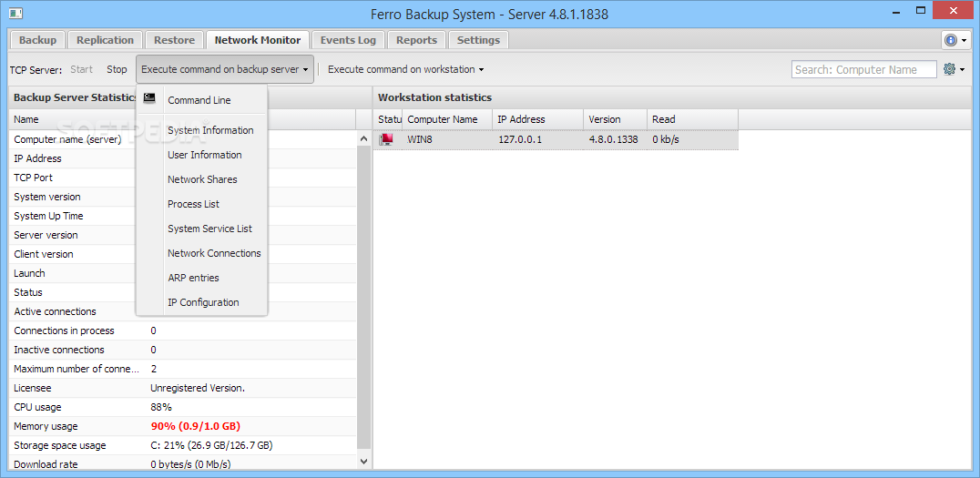Screen dimensions: 980x478
Task: Open the Settings tab
Action: point(478,40)
